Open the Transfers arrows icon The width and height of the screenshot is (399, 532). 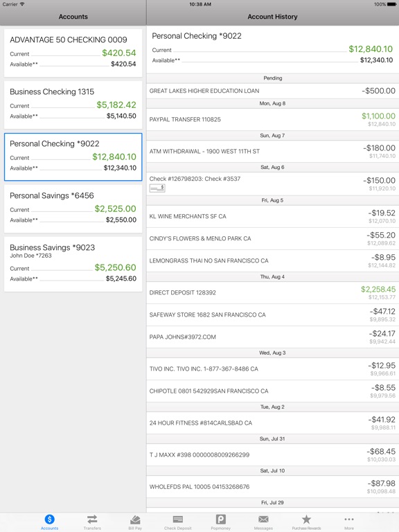pos(92,519)
